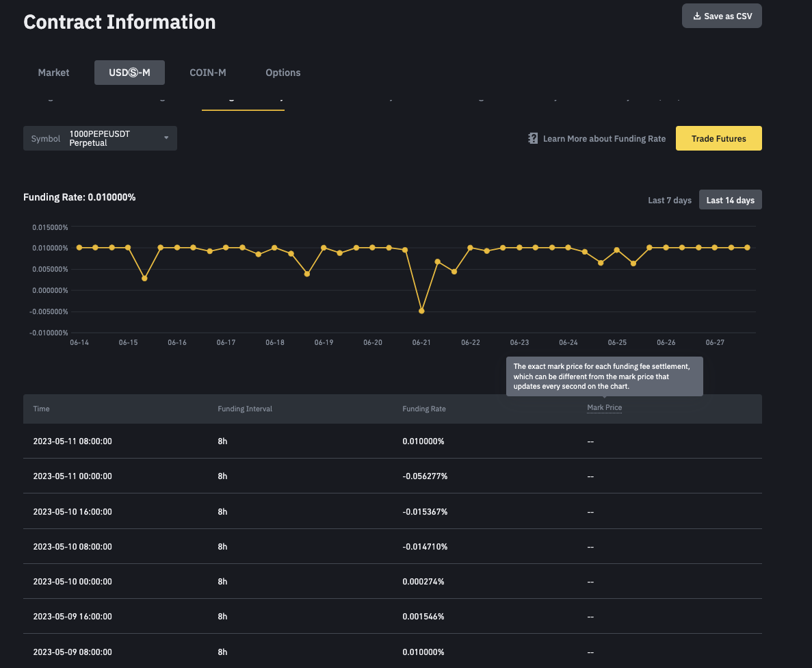Click the last chart data point after 06-27
Viewport: 812px width, 668px height.
tap(747, 248)
